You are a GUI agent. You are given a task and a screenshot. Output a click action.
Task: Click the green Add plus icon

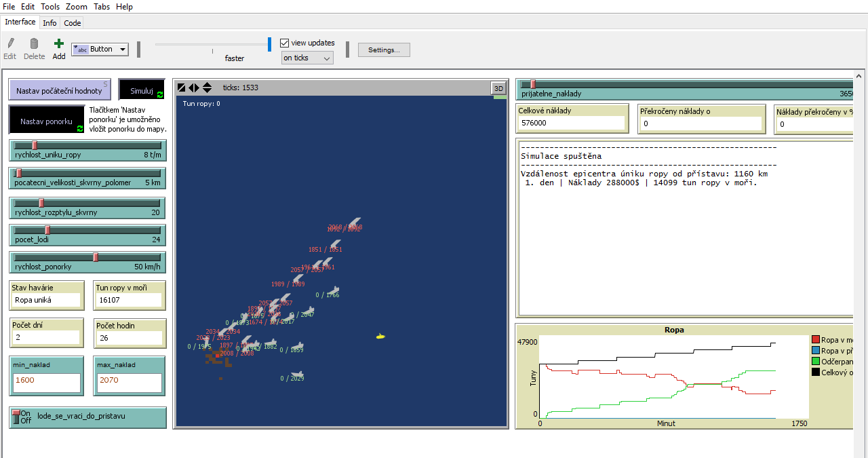[x=59, y=43]
